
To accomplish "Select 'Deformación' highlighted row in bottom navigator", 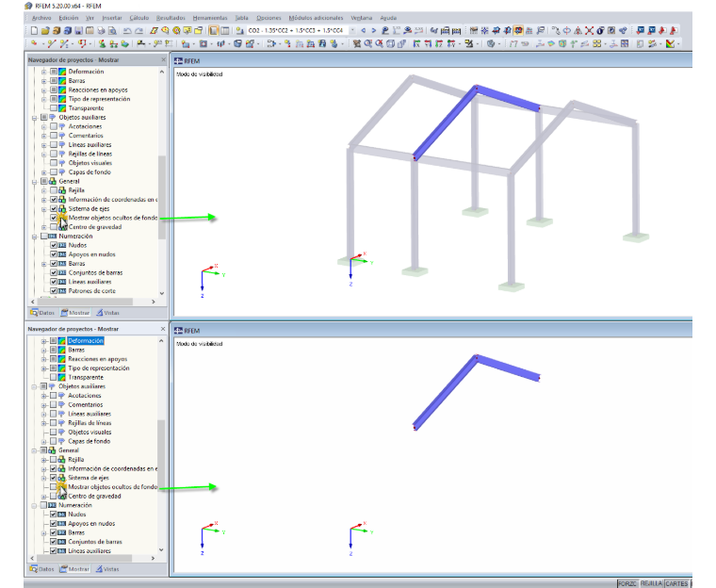I will click(x=86, y=341).
